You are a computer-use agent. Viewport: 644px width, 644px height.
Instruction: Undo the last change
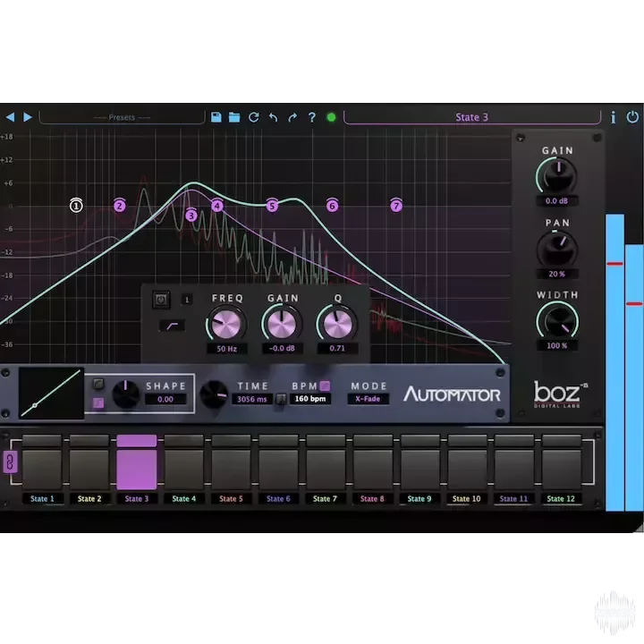[273, 117]
